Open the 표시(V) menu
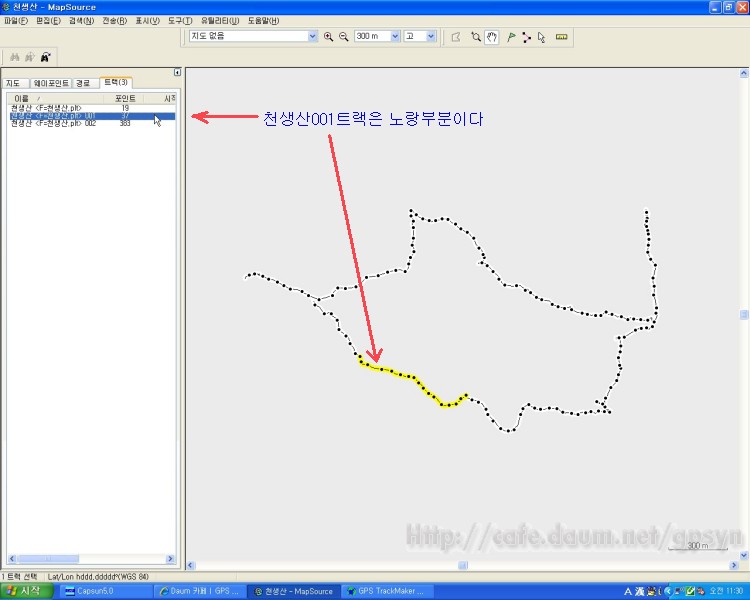This screenshot has height=600, width=750. (x=147, y=21)
